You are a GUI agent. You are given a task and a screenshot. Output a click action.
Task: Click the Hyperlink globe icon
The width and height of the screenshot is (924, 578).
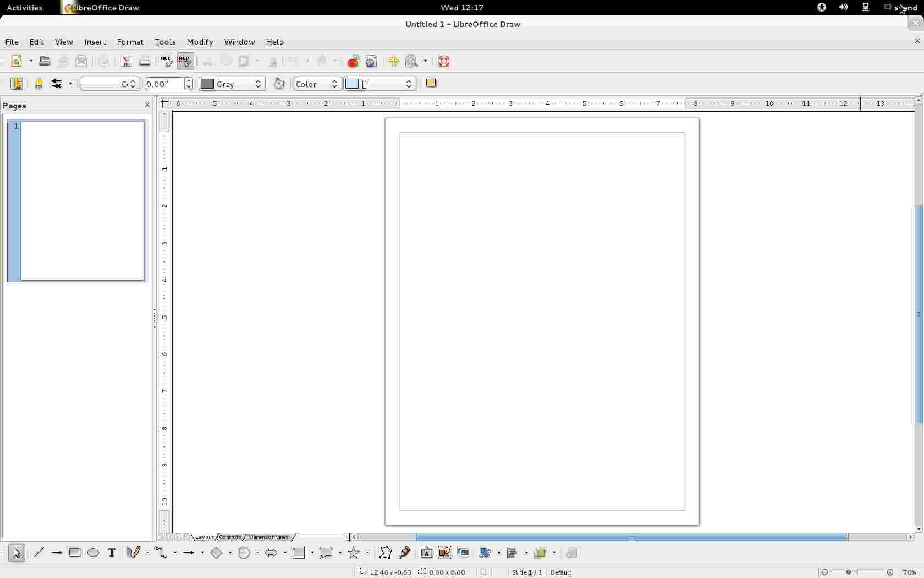point(372,62)
